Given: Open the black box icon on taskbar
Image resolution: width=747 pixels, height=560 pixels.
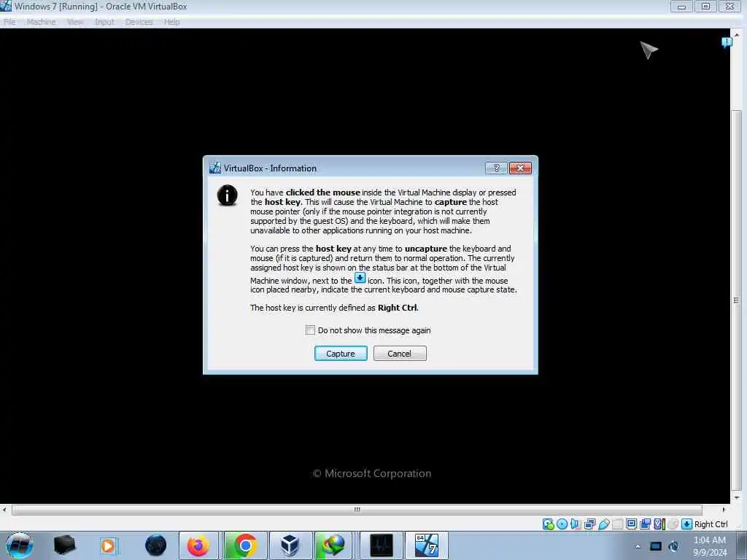Looking at the screenshot, I should tap(64, 545).
